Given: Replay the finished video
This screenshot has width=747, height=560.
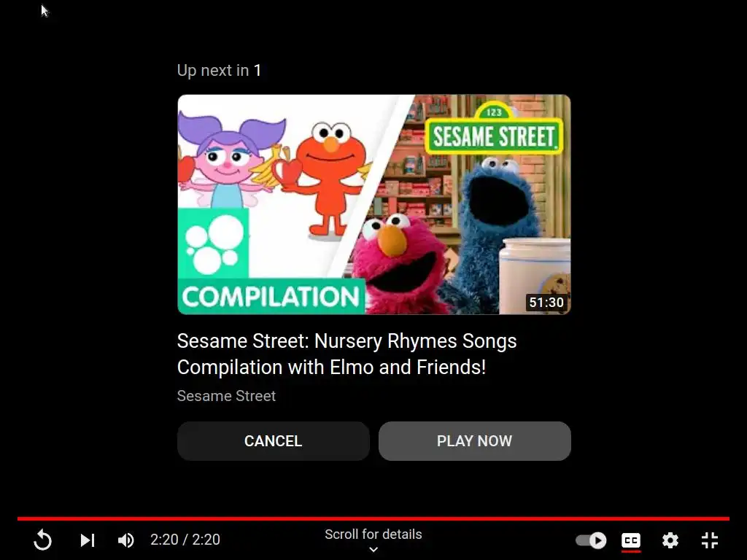Looking at the screenshot, I should [42, 540].
